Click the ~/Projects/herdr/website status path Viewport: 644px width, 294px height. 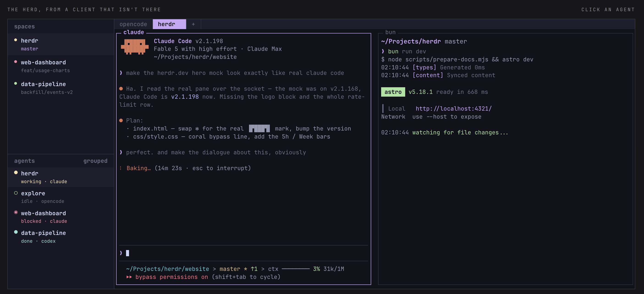(168, 269)
